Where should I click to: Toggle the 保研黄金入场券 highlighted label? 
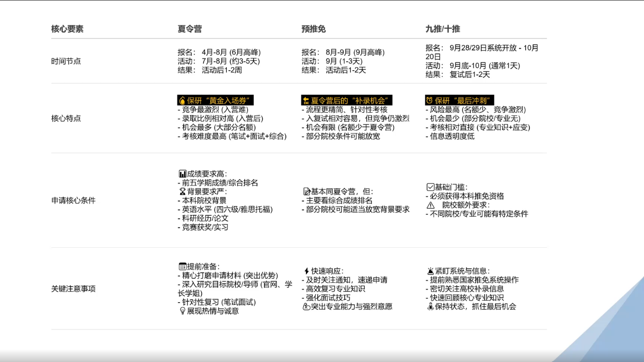[215, 100]
